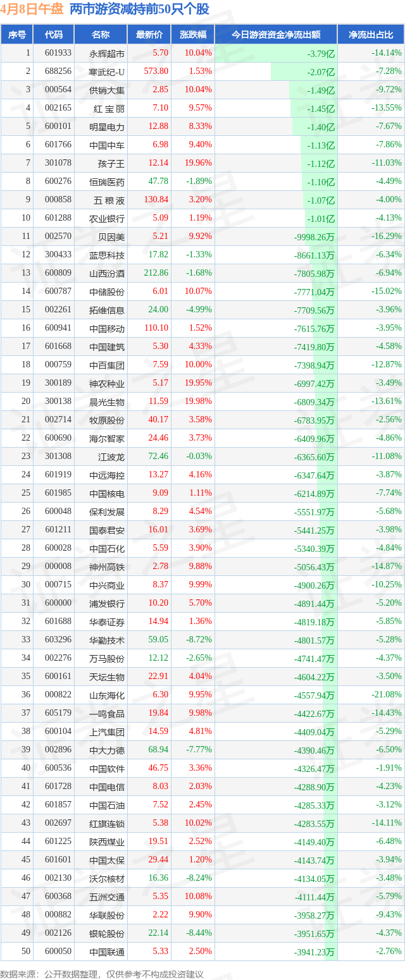Click the 19.98% change for 晨光生物
405x980 pixels.
tap(198, 402)
